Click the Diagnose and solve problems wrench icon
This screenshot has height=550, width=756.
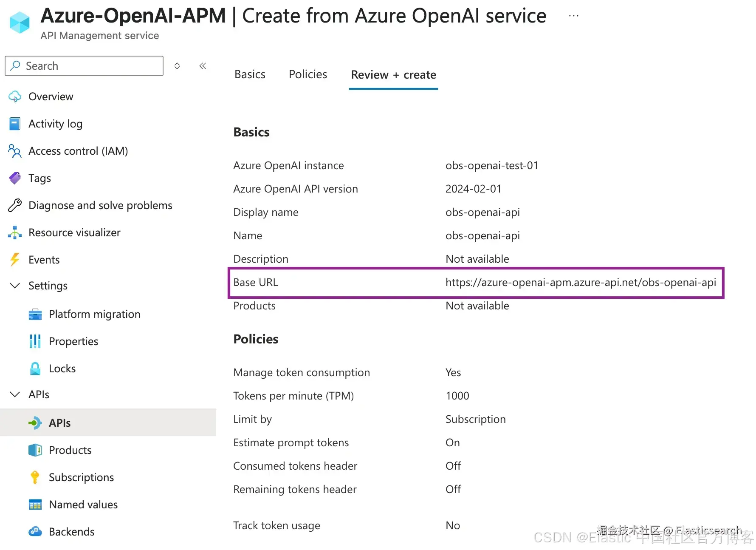pos(15,205)
